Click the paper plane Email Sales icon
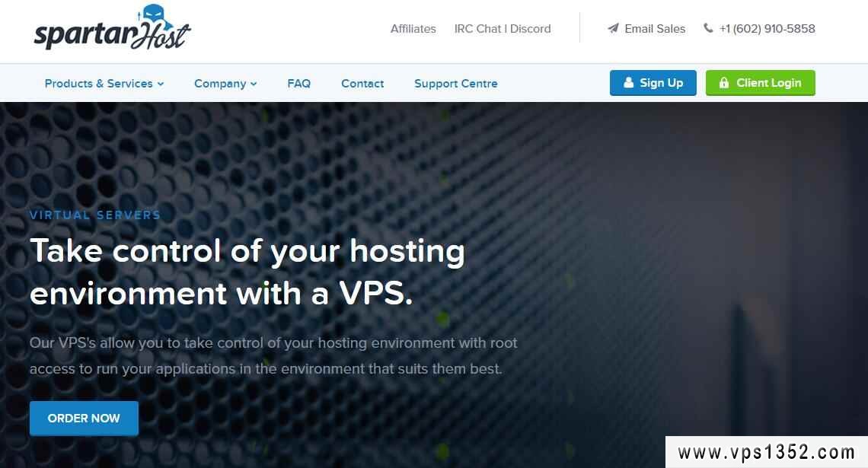The image size is (868, 468). [613, 28]
